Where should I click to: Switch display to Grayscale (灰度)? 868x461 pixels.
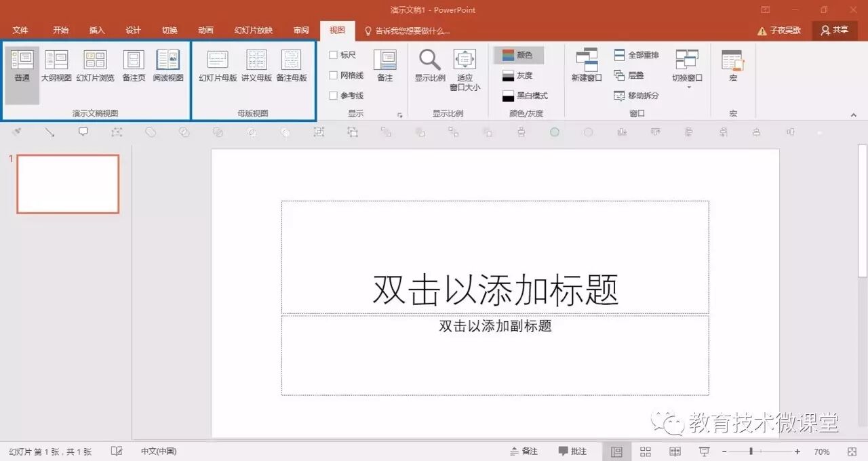coord(518,75)
